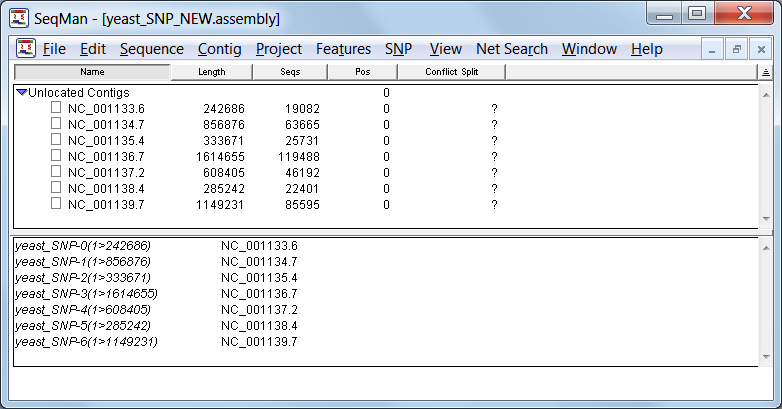
Task: Click the Conflict Split column header
Action: 451,72
